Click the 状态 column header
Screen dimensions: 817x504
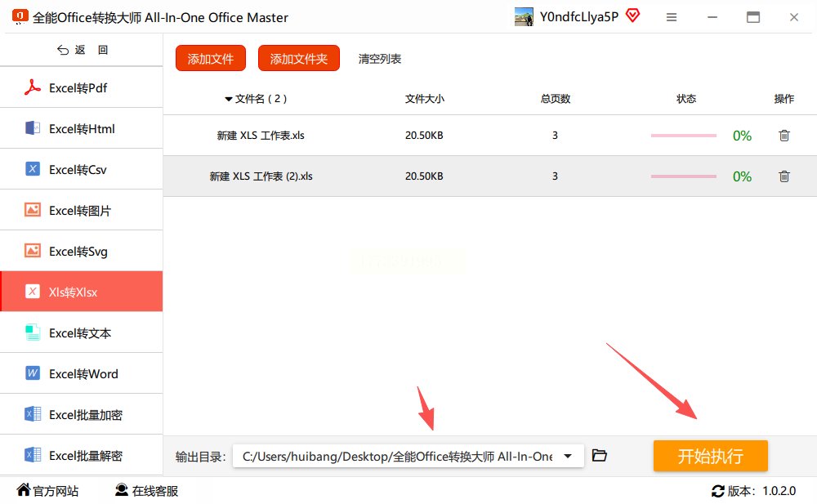pyautogui.click(x=686, y=99)
